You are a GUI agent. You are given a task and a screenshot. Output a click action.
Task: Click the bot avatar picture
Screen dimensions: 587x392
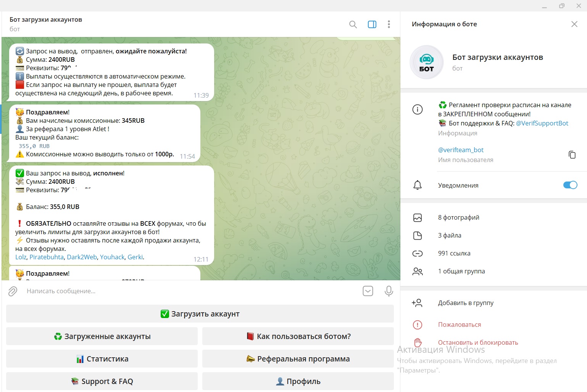tap(426, 62)
